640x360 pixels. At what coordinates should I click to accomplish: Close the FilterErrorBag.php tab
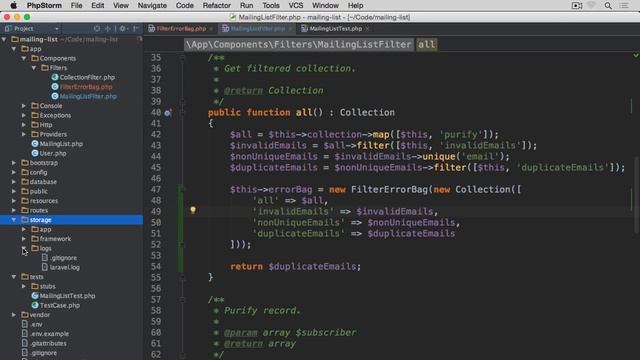211,29
